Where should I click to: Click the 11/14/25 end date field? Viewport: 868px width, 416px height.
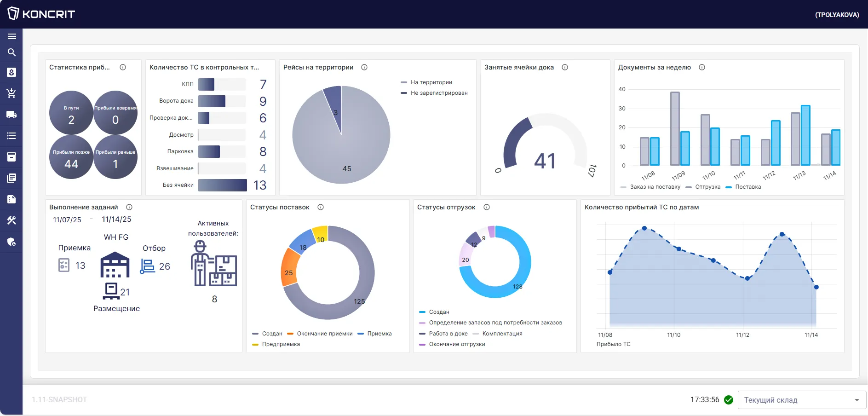116,220
